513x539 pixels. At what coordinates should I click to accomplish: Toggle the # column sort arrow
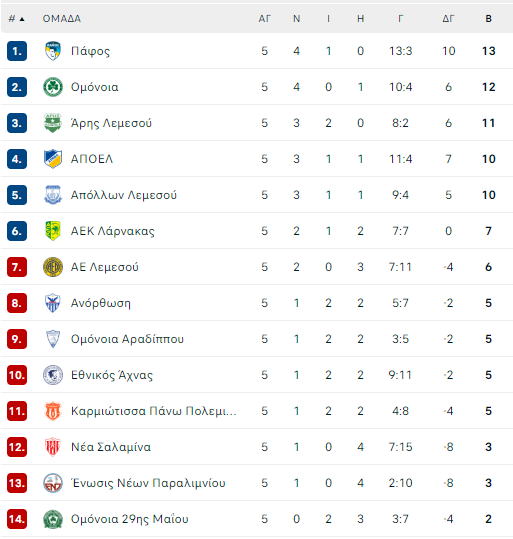[22, 19]
